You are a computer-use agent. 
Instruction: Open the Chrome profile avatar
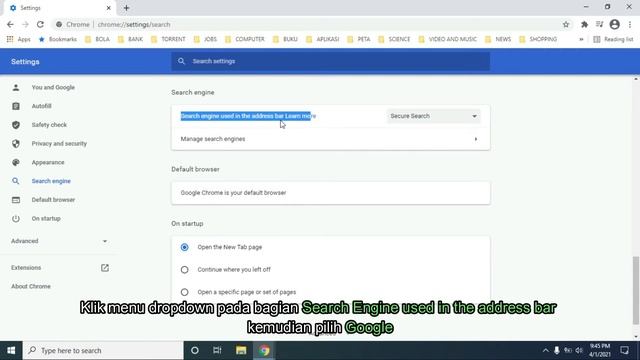(614, 24)
